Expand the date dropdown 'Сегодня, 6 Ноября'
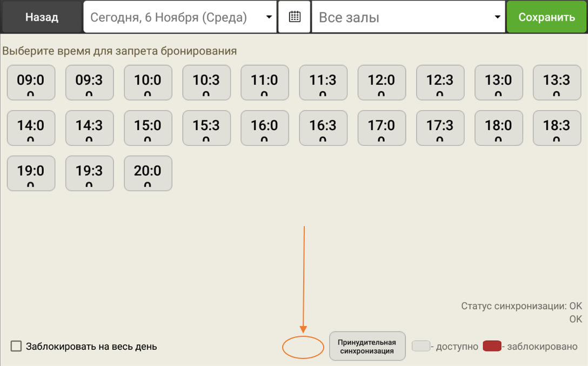Screen dimensions: 588x366 tap(180, 17)
